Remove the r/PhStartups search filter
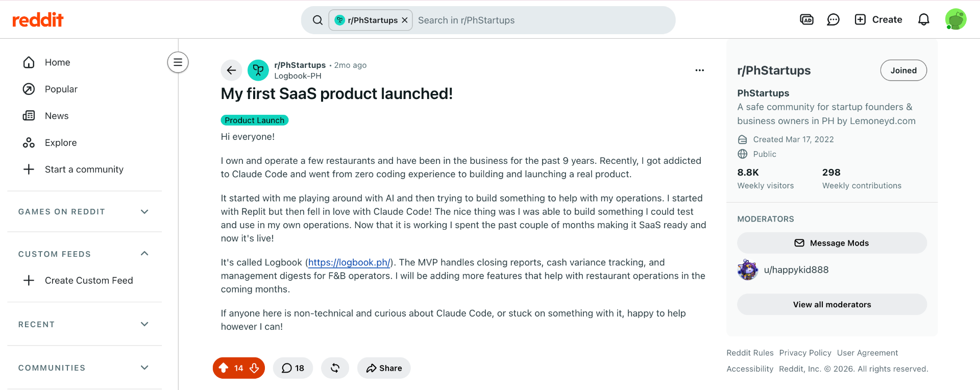Screen dimensions: 980x390 [x=405, y=20]
